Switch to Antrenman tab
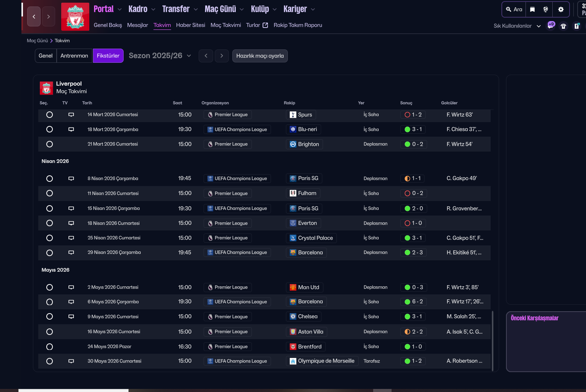 point(74,56)
